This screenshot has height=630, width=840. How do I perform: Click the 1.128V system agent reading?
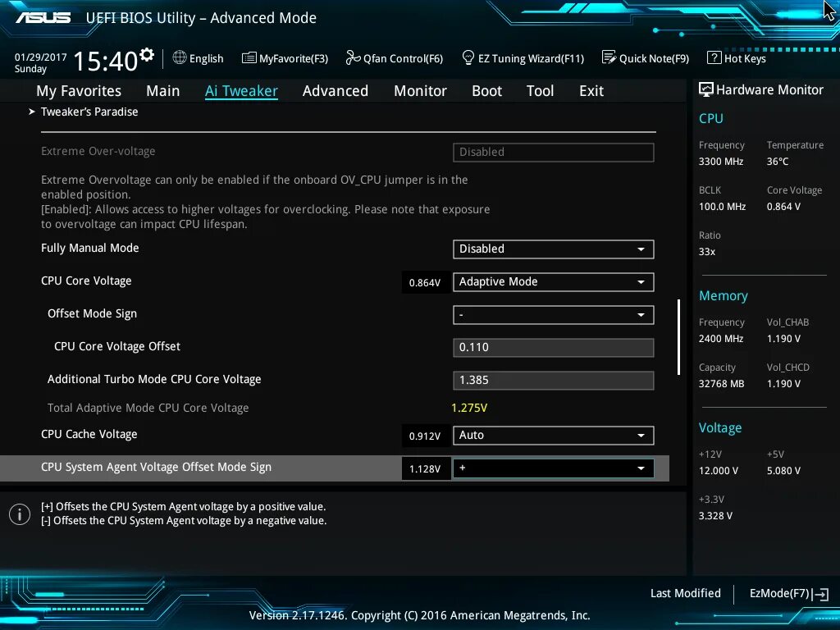pyautogui.click(x=425, y=469)
